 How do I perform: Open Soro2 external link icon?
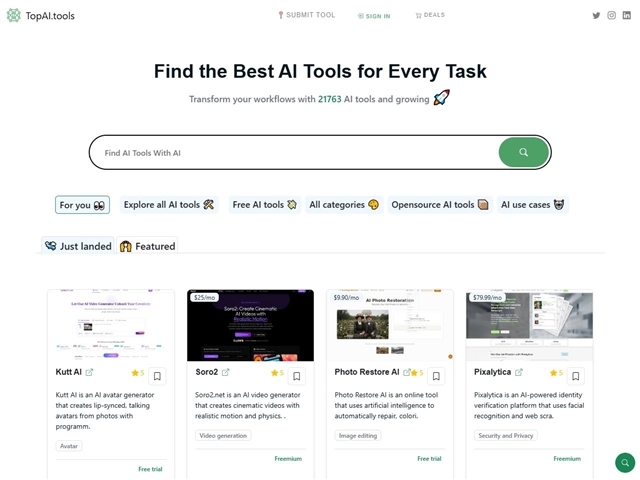(225, 372)
